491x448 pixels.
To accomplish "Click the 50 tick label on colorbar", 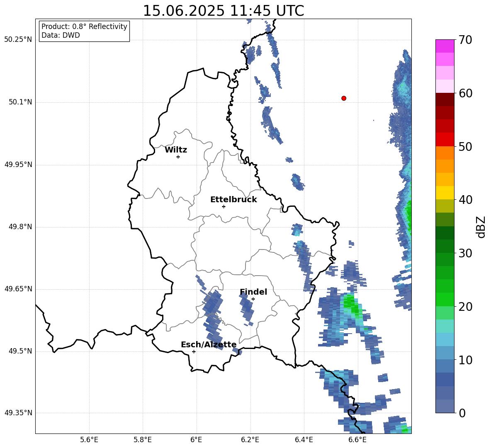I will (x=465, y=146).
